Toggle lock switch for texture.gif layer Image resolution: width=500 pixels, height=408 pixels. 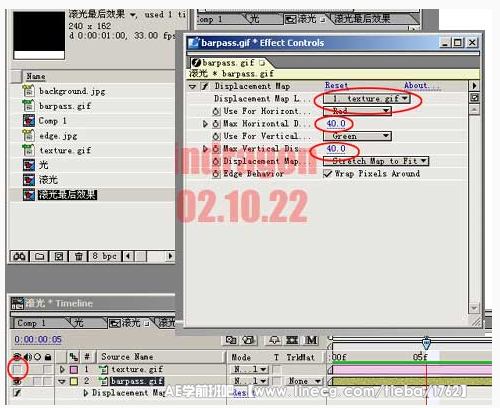pyautogui.click(x=48, y=369)
